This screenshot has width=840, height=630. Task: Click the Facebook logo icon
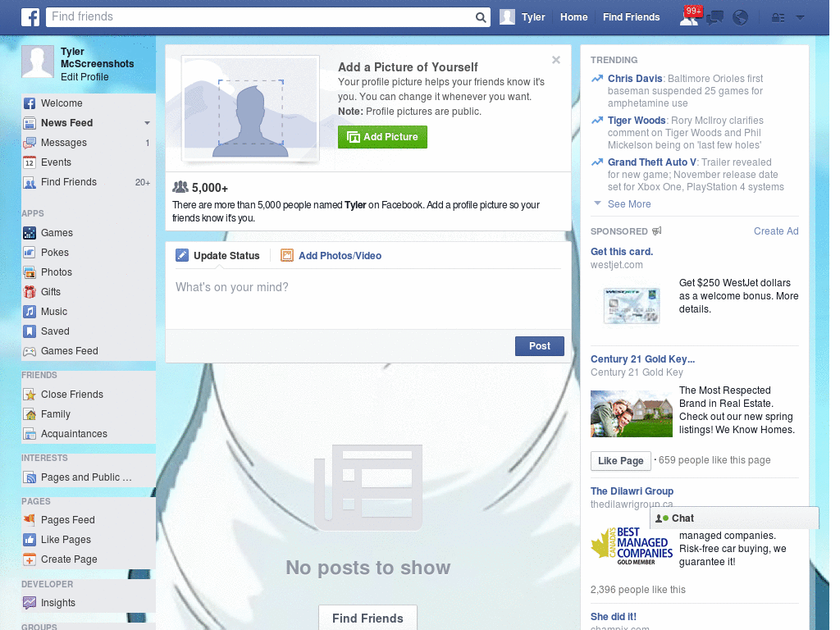(x=30, y=17)
